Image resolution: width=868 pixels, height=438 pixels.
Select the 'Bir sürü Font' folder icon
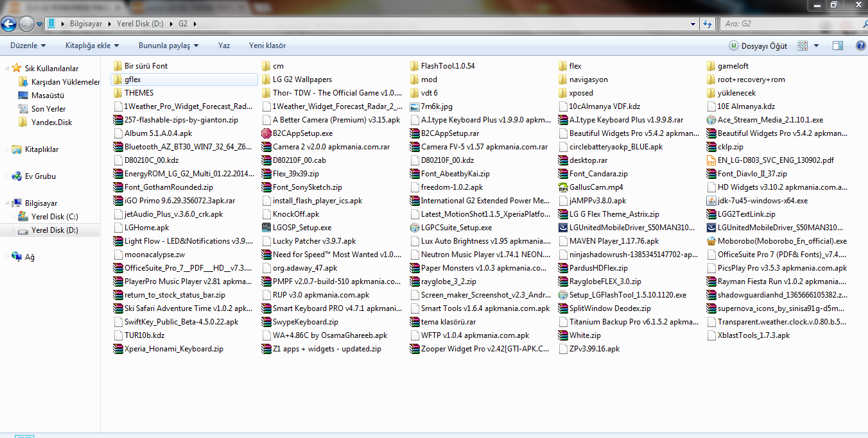coord(117,66)
